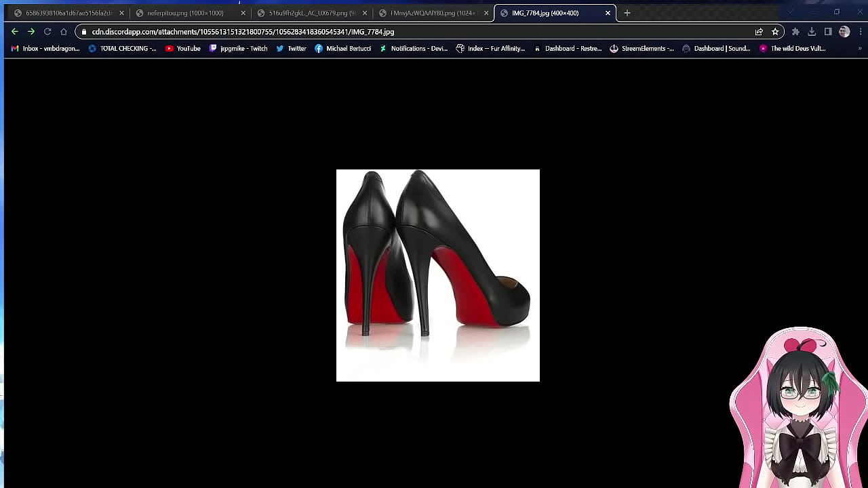Open the Chrome profile avatar
The image size is (868, 488).
844,32
